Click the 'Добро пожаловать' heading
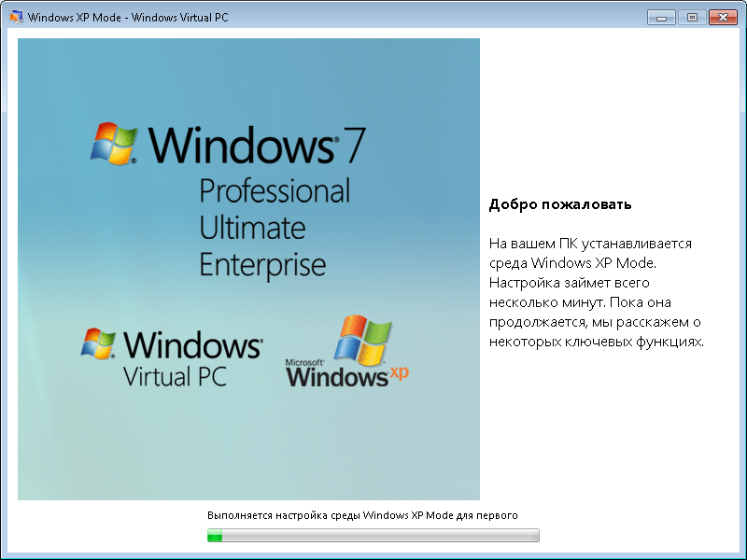Screen dimensions: 747x560 [560, 204]
